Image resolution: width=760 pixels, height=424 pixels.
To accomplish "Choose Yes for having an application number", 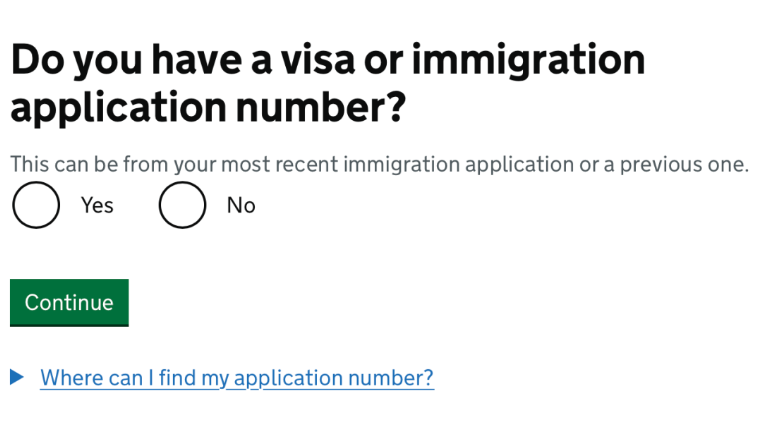I will 36,205.
